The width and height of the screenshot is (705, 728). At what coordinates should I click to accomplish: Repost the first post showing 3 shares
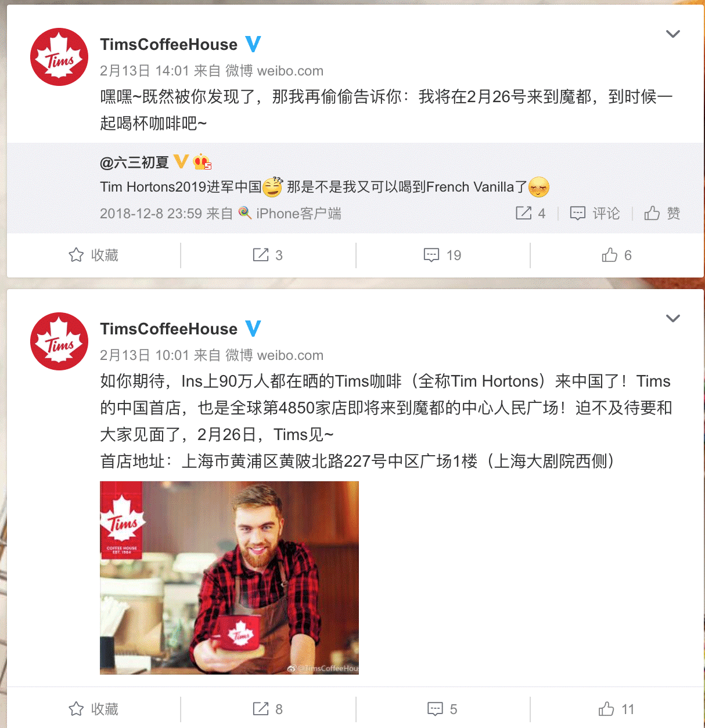pyautogui.click(x=268, y=255)
